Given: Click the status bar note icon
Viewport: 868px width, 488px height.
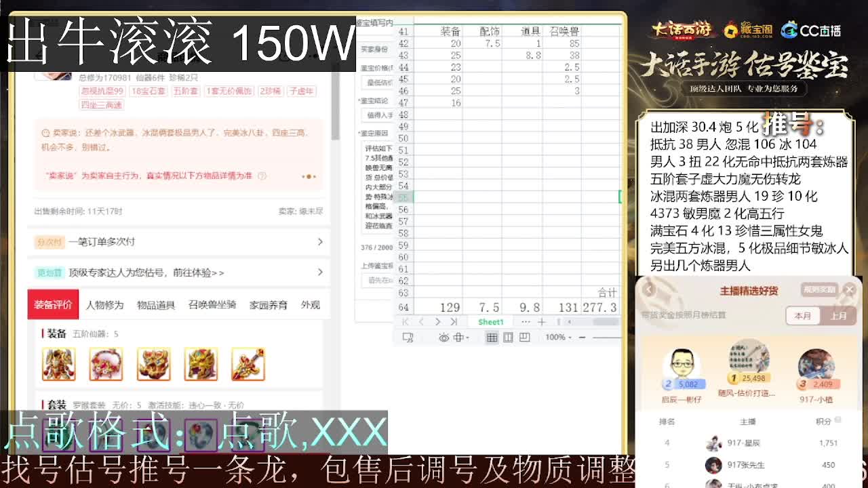Looking at the screenshot, I should 408,337.
